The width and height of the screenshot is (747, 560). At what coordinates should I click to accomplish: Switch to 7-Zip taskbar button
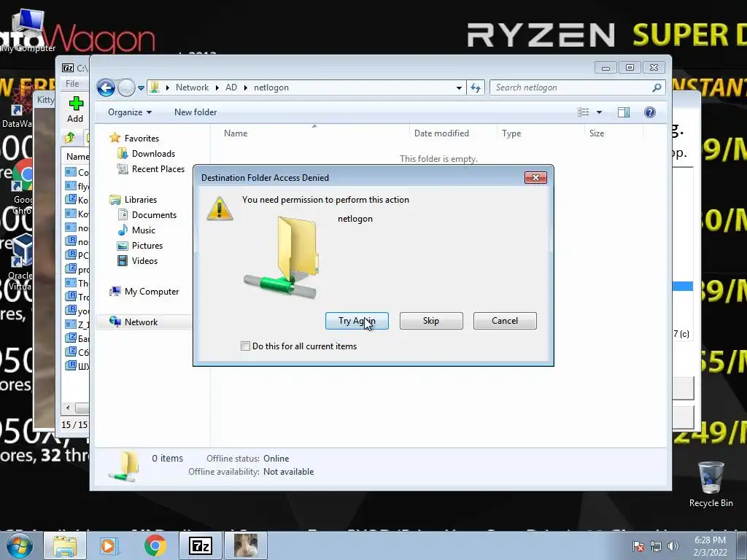click(200, 546)
